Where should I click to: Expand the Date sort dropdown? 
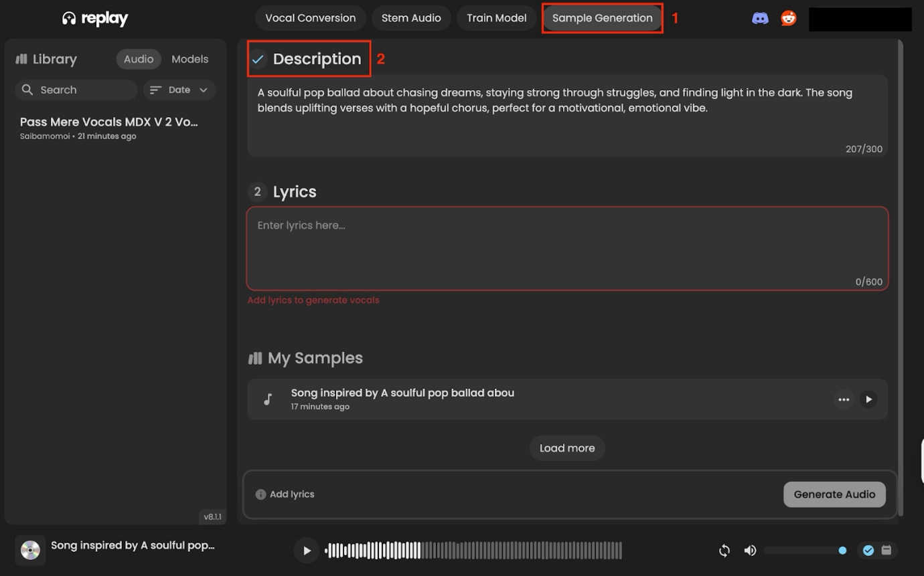179,90
